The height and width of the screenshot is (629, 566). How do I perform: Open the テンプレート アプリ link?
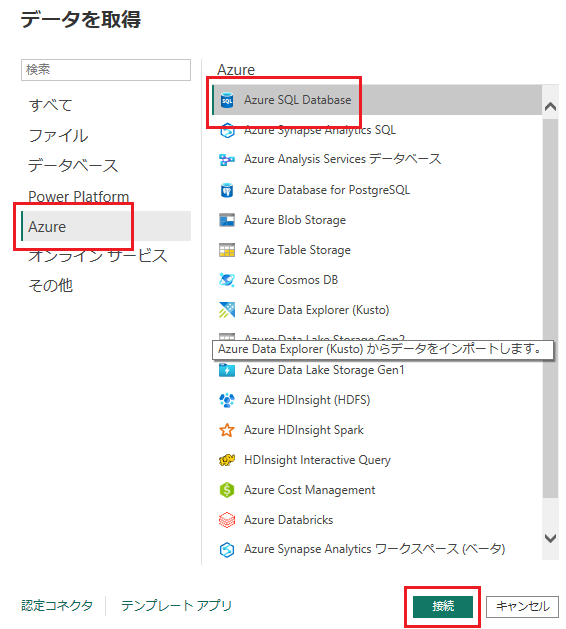[x=176, y=606]
